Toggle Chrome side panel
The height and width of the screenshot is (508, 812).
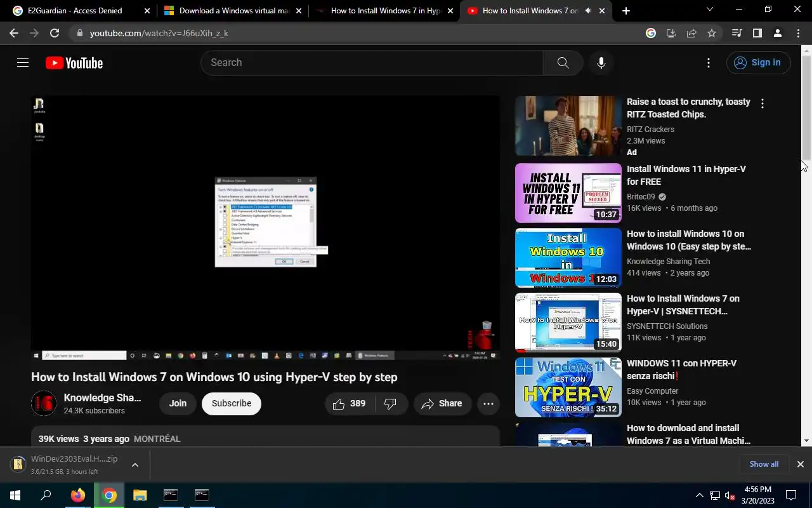coord(757,33)
